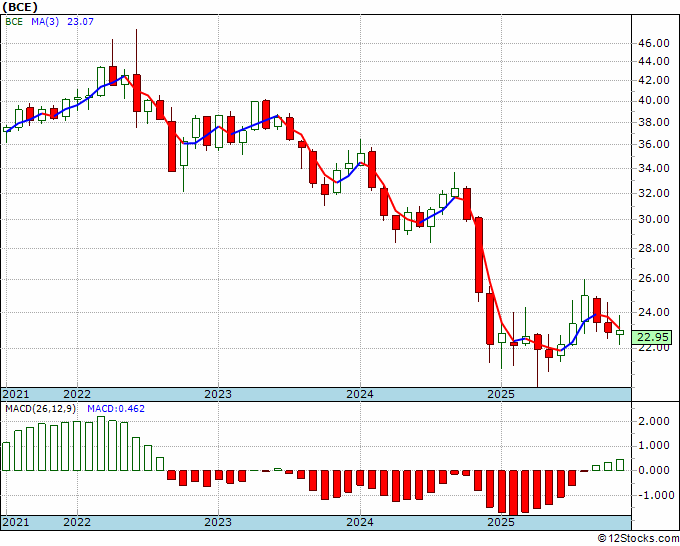This screenshot has width=680, height=546.
Task: Click the 40.00 price axis label
Action: point(654,101)
